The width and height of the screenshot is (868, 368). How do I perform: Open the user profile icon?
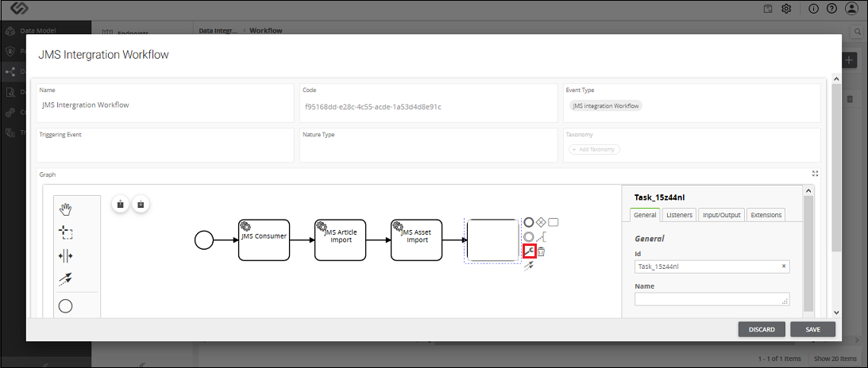(851, 8)
